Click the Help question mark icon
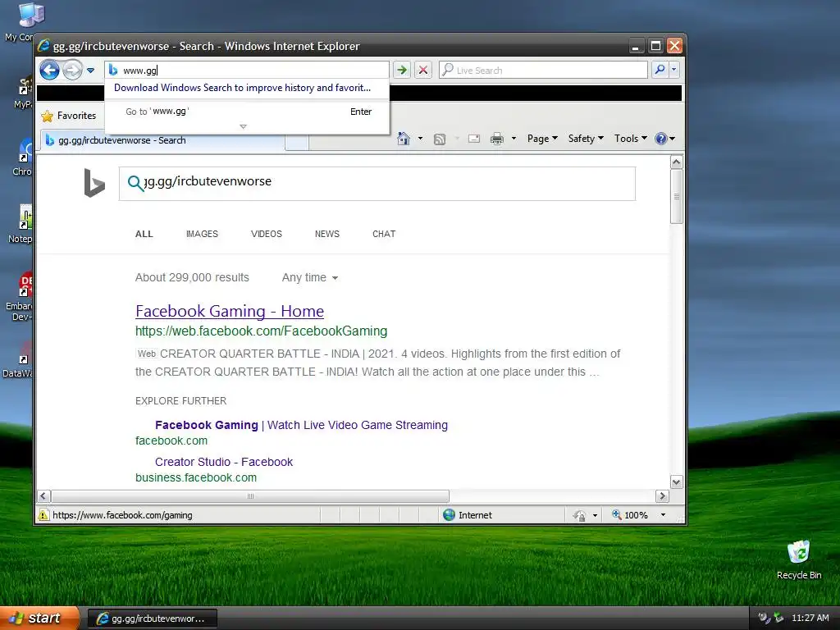Image resolution: width=840 pixels, height=630 pixels. pos(661,139)
